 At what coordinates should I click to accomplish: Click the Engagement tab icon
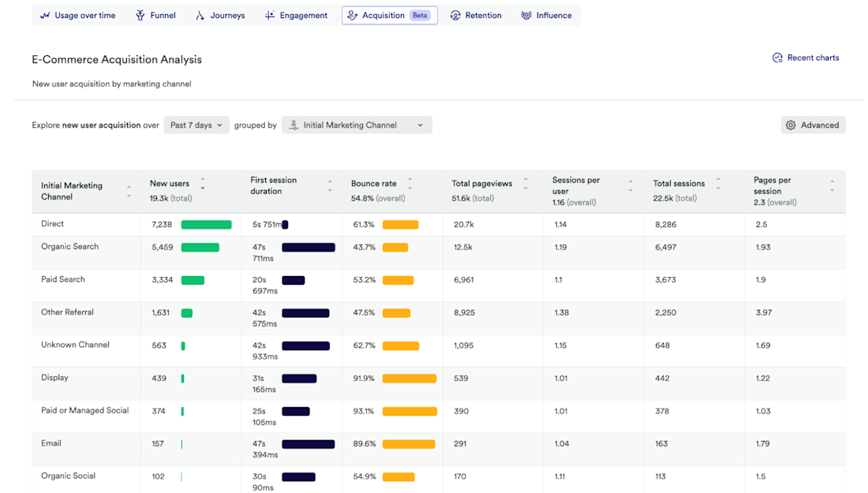[x=271, y=16]
